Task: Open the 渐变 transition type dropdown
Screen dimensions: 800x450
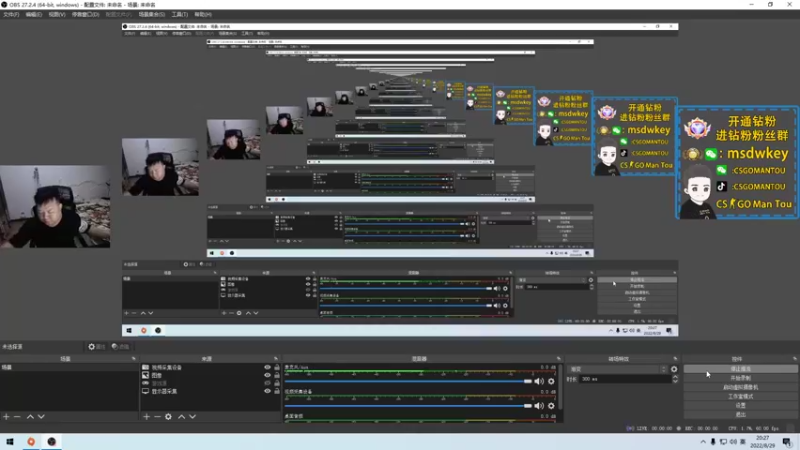Action: coord(617,369)
